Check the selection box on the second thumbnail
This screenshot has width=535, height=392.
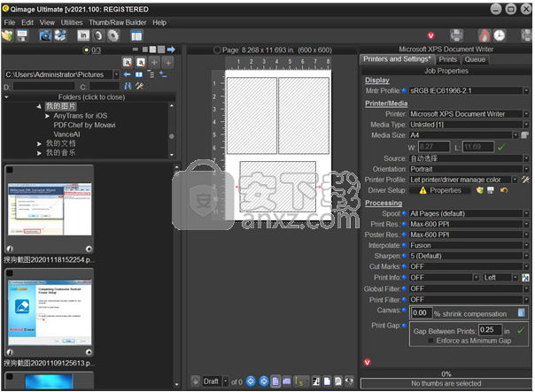point(10,273)
